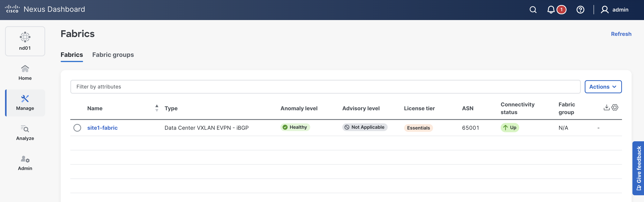Open table column settings gear

click(x=615, y=108)
